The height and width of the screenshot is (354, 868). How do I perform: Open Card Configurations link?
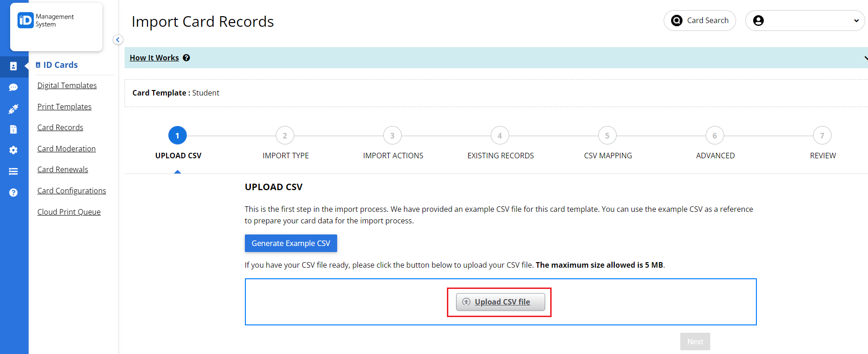pos(71,191)
